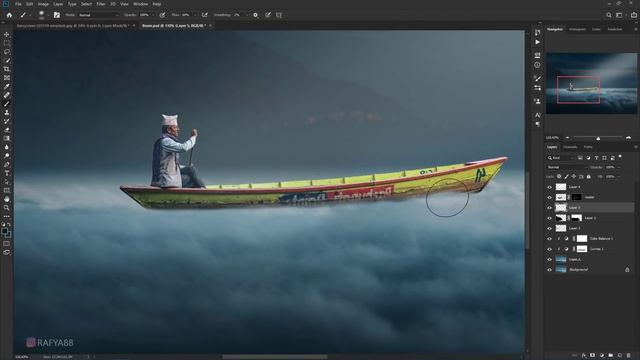Open the layer Opacity dropdown in the Layers panel
The image size is (640, 360).
point(618,167)
